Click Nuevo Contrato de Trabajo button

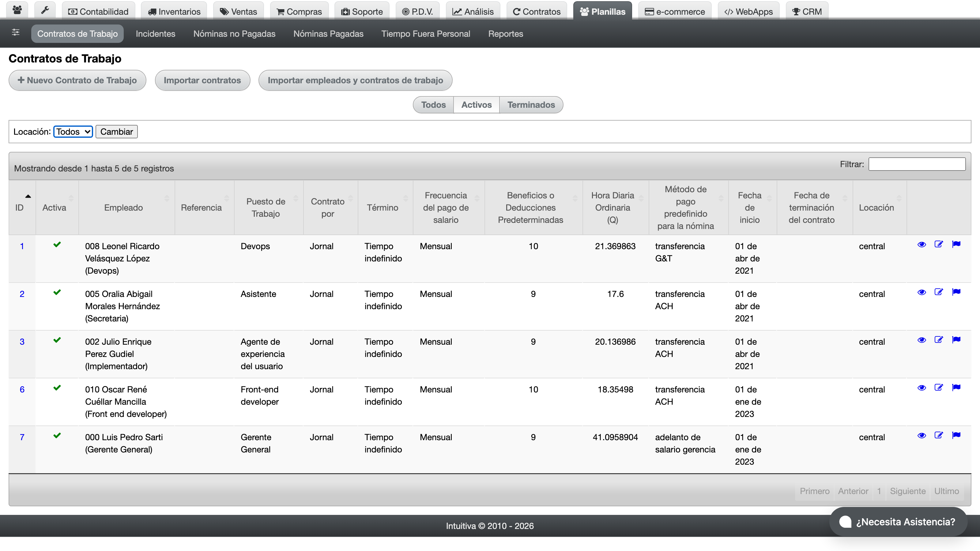77,80
